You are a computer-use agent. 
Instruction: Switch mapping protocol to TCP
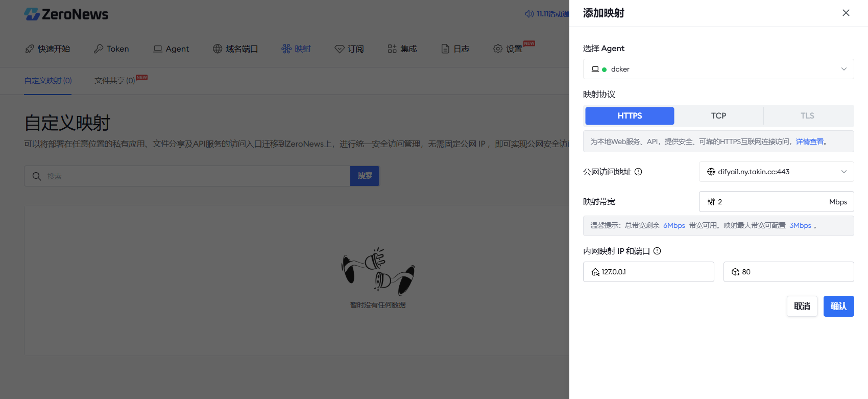(x=718, y=116)
